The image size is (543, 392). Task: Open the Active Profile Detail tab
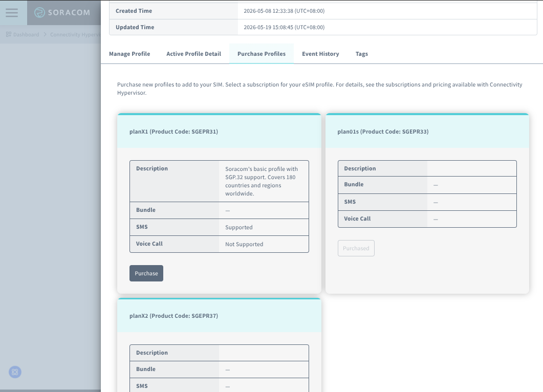point(193,54)
